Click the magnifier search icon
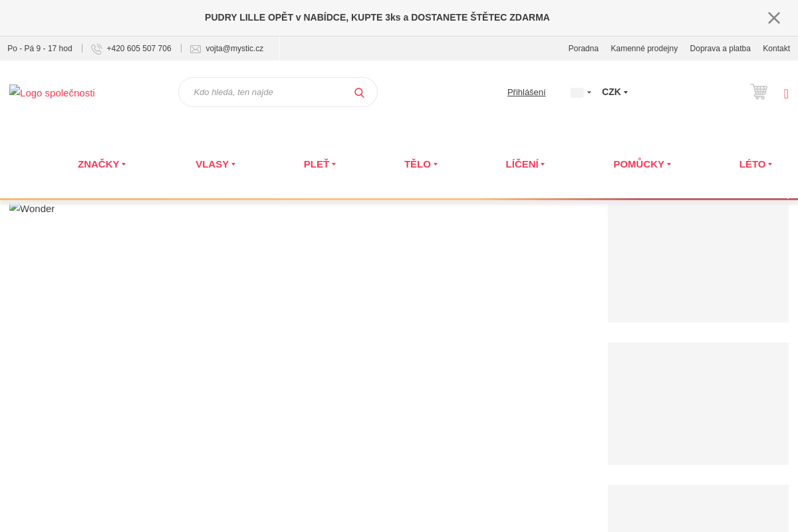 [359, 92]
